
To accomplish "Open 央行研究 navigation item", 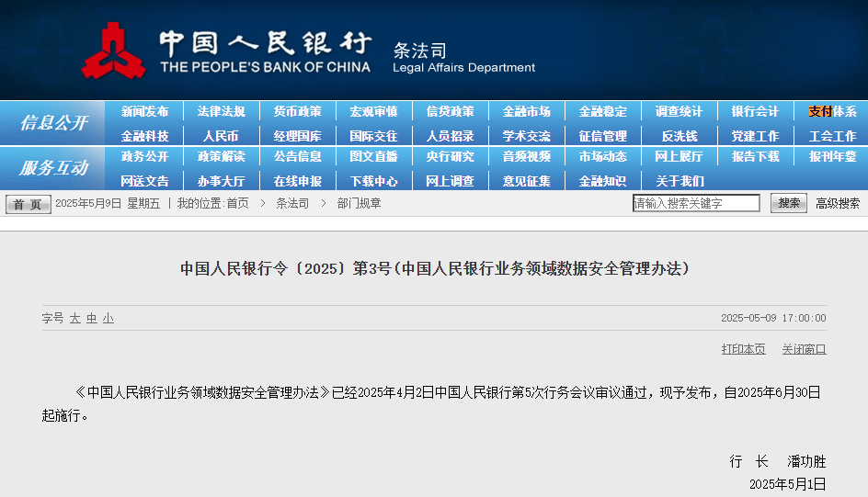I will tap(450, 157).
